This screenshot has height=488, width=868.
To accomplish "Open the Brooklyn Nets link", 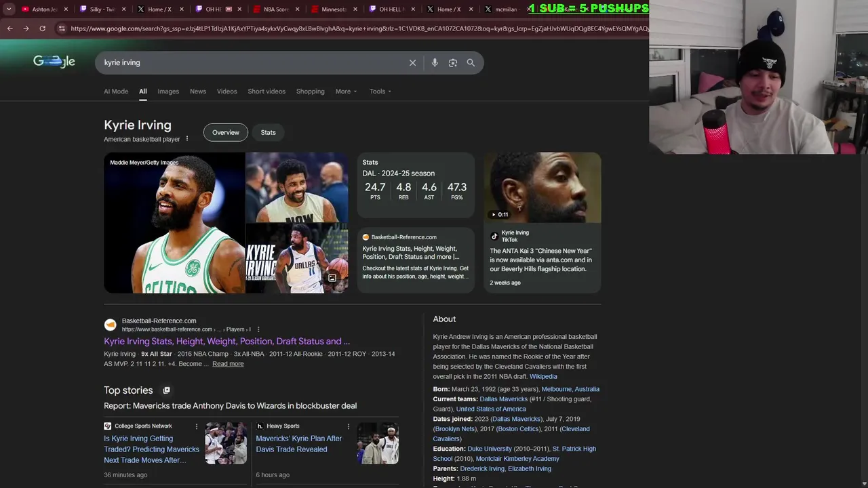I will tap(455, 429).
